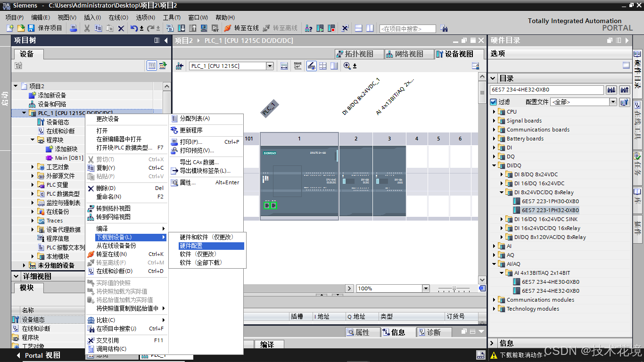This screenshot has width=644, height=362.
Task: Expand the 工艺对象 tree node
Action: coord(33,167)
